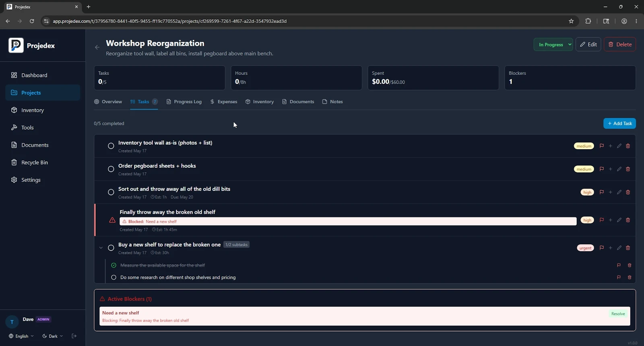The height and width of the screenshot is (346, 644).
Task: Flag icon on Order pegboard sheets task
Action: 602,169
